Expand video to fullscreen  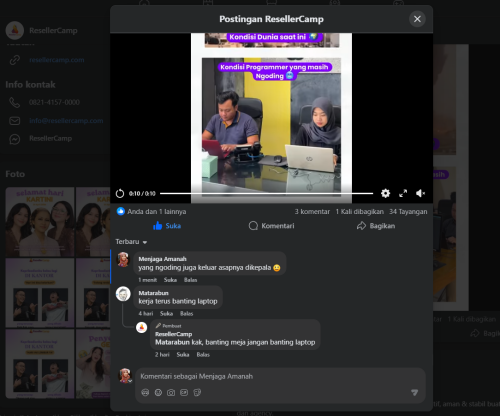tap(403, 193)
